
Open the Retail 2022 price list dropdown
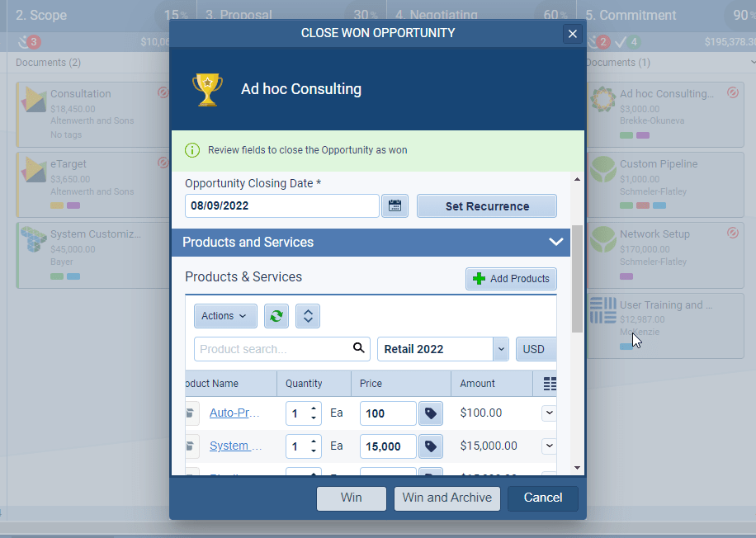click(x=500, y=349)
